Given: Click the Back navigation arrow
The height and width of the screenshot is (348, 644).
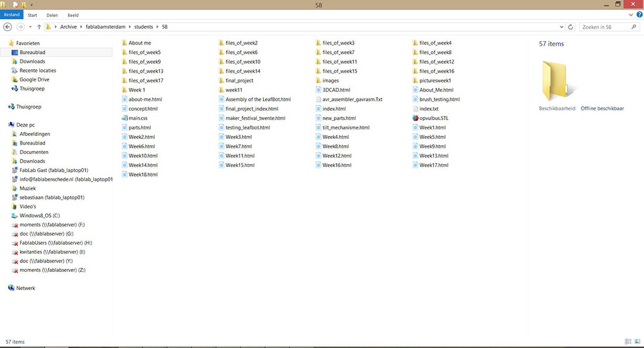Looking at the screenshot, I should [8, 27].
